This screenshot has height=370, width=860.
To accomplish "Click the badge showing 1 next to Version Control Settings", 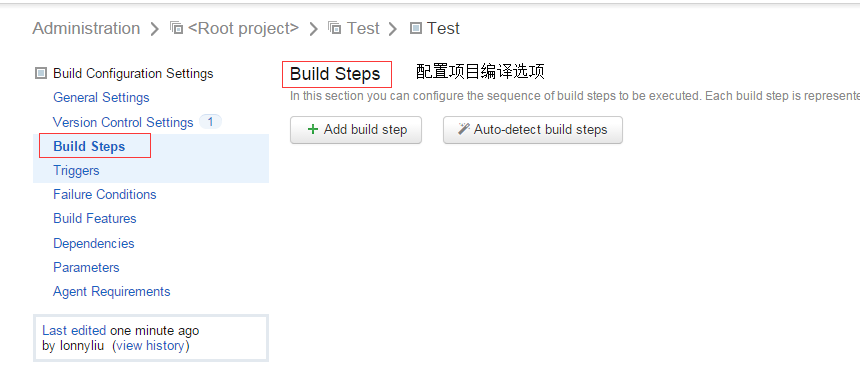I will click(210, 122).
